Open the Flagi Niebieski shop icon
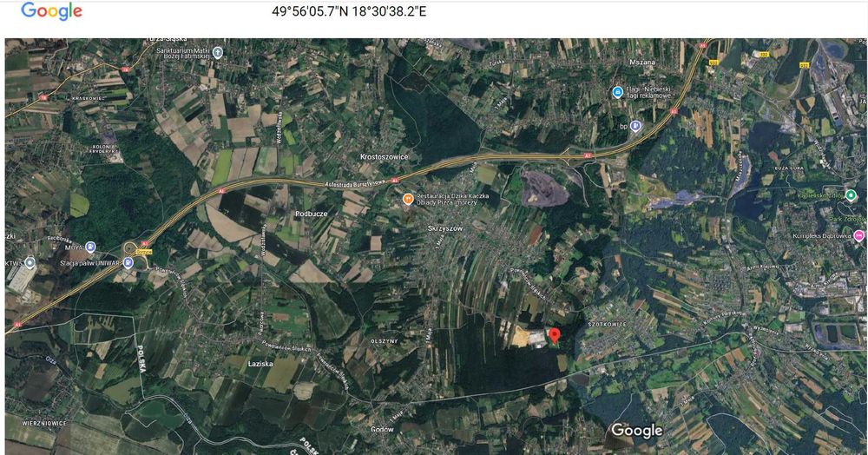The height and width of the screenshot is (455, 868). (618, 92)
